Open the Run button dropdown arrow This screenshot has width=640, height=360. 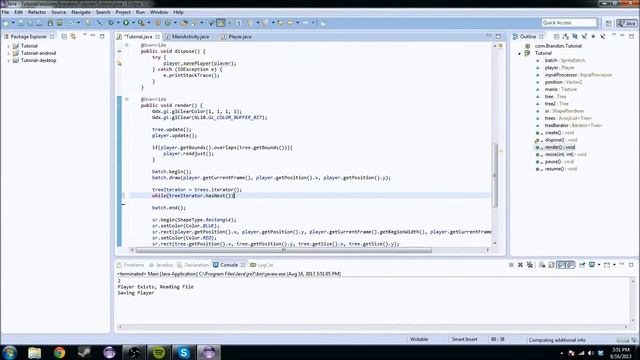133,23
